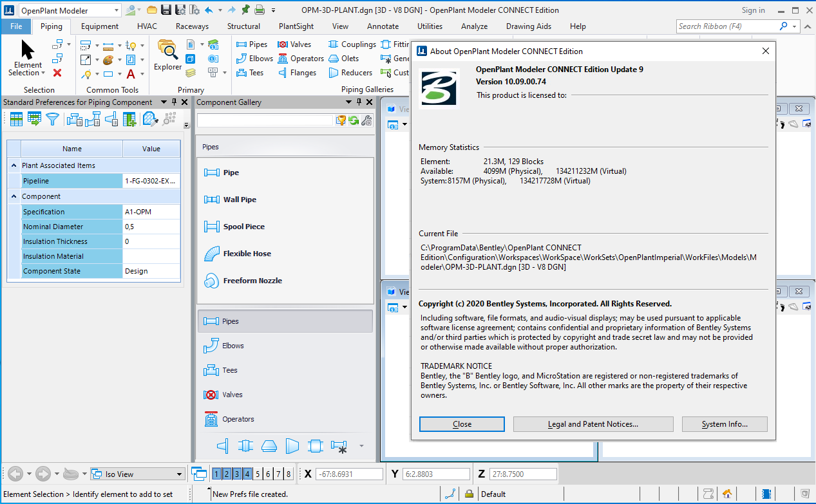Click the gallery filter icon beside search box
This screenshot has width=816, height=504.
click(341, 120)
